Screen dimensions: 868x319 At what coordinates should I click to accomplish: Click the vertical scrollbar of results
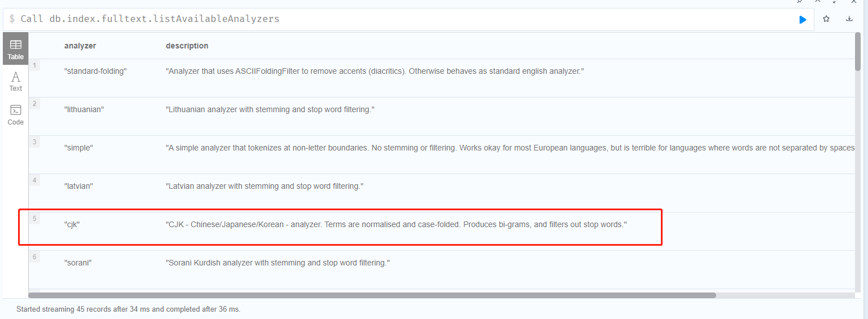(858, 51)
